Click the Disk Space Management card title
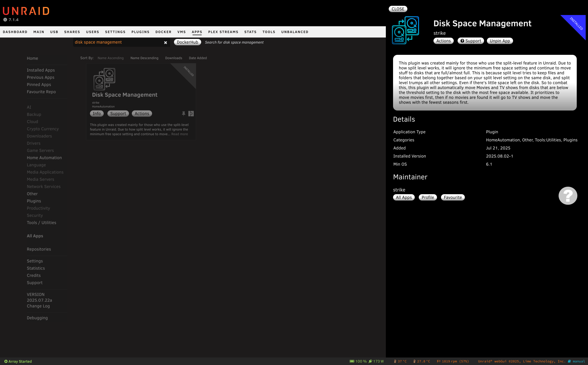 (x=125, y=95)
